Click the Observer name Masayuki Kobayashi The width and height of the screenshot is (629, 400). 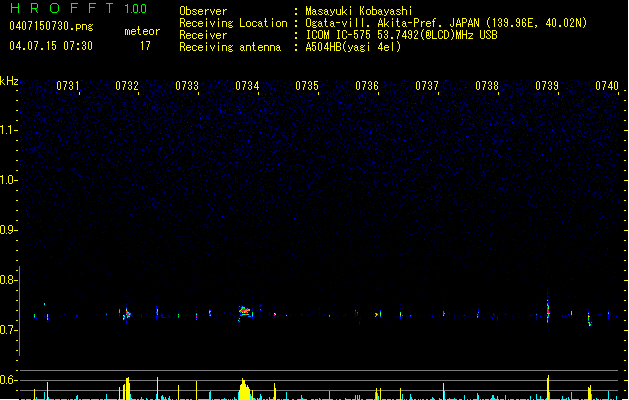[359, 11]
